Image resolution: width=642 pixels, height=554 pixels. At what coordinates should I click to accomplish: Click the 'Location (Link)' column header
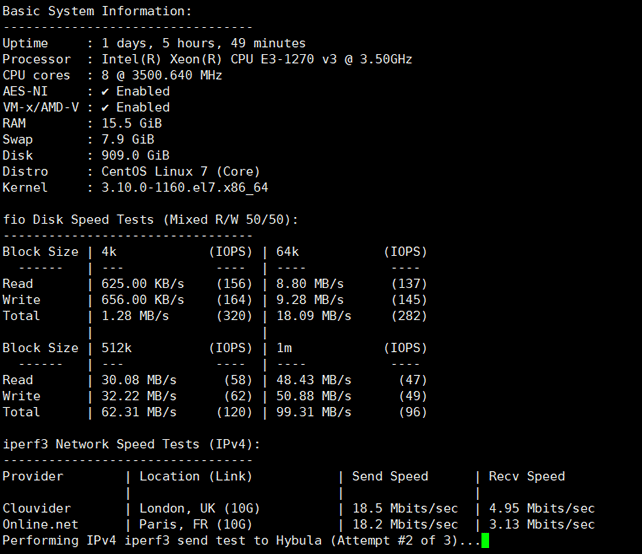pyautogui.click(x=196, y=476)
